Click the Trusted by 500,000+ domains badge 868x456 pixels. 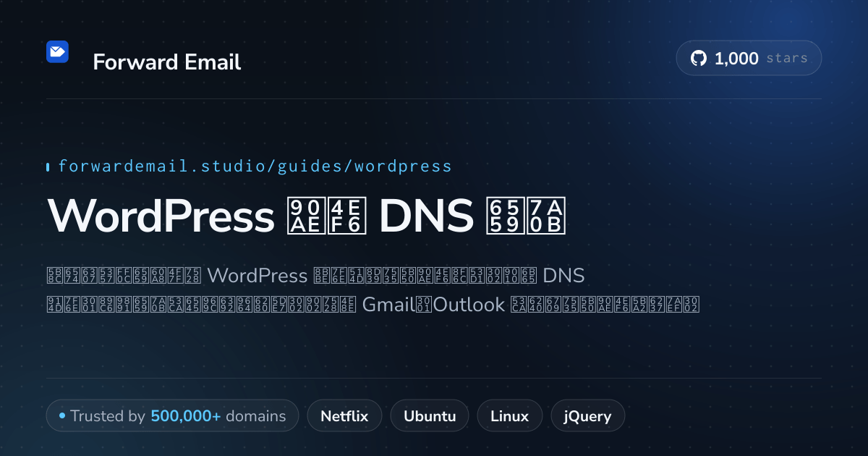pyautogui.click(x=172, y=416)
